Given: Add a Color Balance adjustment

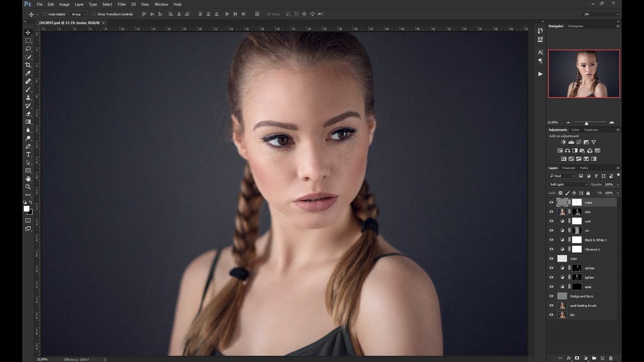Looking at the screenshot, I should click(568, 150).
